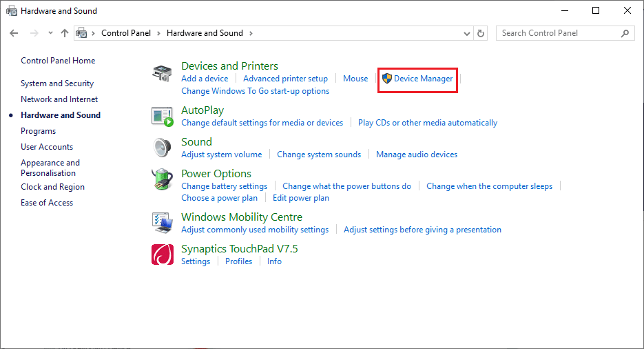Open Adjust system volume link
Screen dimensions: 644x349
[221, 154]
